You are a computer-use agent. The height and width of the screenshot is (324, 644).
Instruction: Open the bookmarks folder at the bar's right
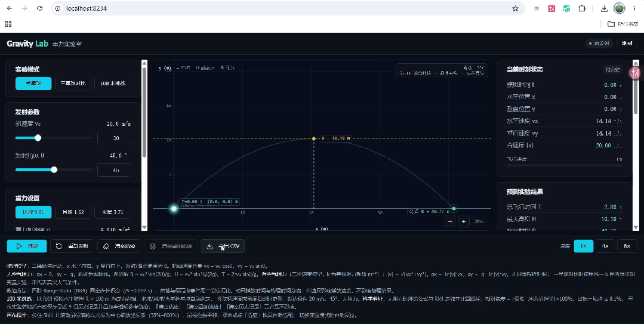623,24
